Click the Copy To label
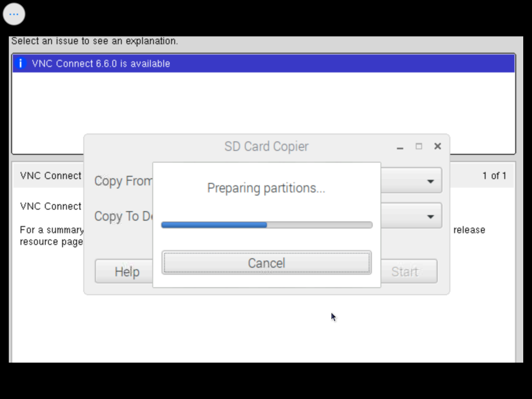The height and width of the screenshot is (399, 532). 123,217
